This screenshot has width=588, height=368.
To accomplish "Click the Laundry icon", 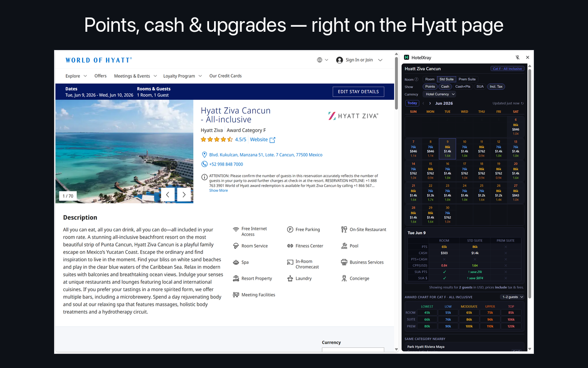I will (x=290, y=278).
